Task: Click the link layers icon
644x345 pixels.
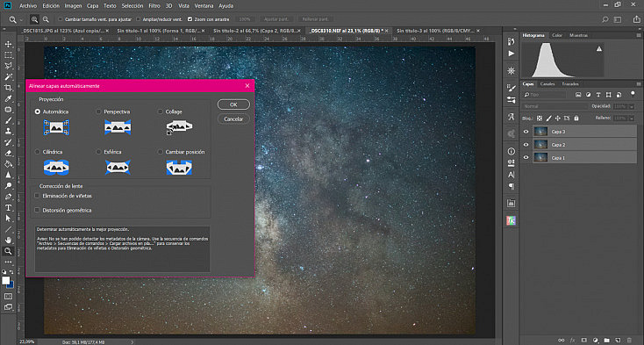Action: tap(561, 340)
